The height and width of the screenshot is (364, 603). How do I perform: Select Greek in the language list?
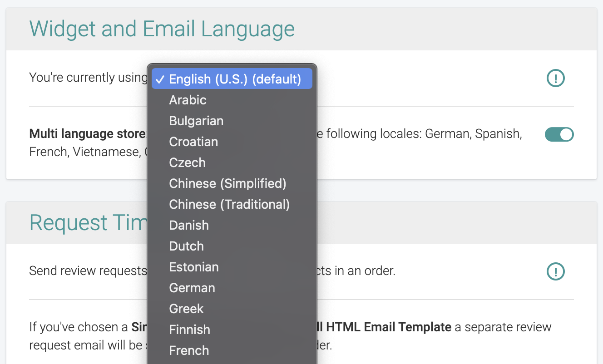click(x=186, y=309)
